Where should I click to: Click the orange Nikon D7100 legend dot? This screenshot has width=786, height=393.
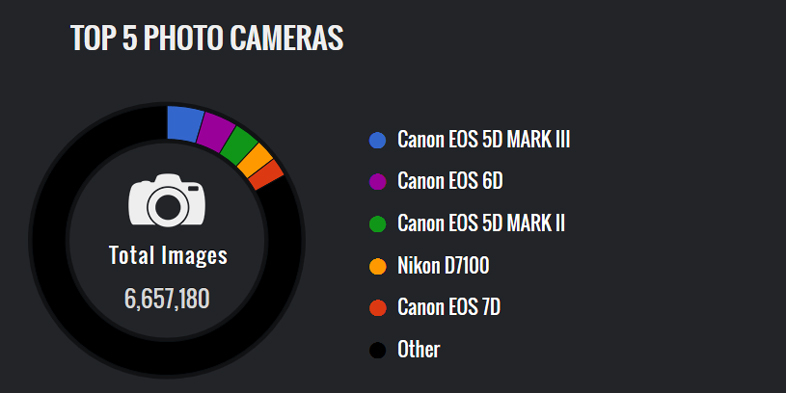pos(377,266)
